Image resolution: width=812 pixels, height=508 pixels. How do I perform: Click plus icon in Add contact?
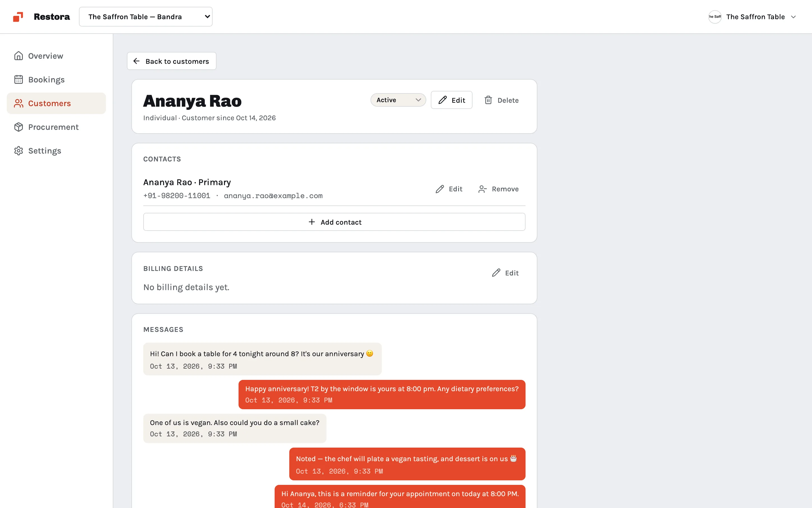pyautogui.click(x=312, y=222)
